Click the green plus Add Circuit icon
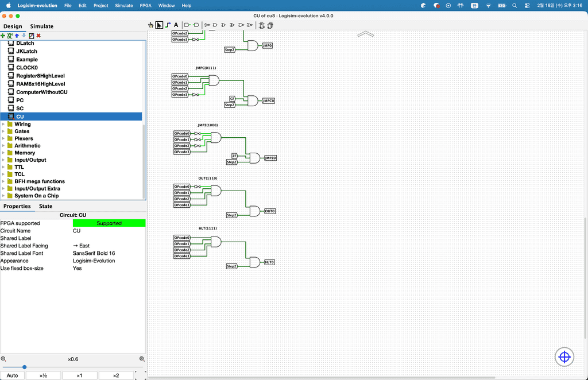 coord(3,36)
